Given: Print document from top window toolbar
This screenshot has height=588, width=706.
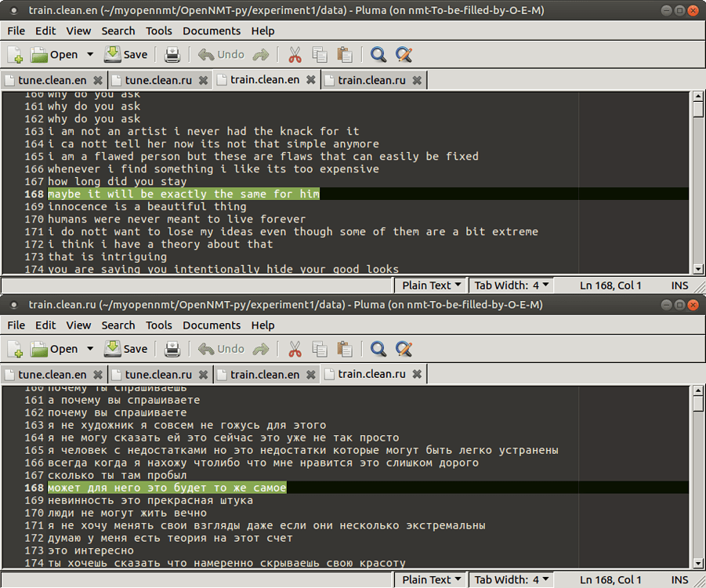Looking at the screenshot, I should (x=172, y=55).
